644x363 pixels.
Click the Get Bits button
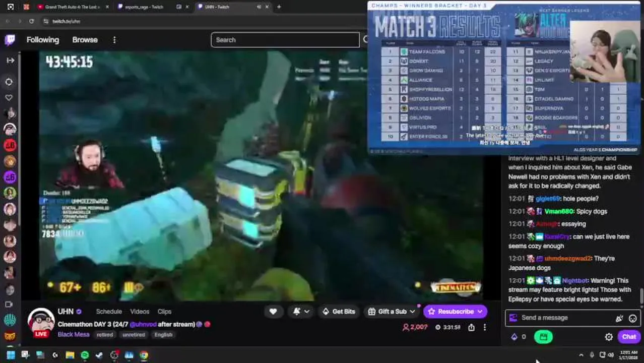339,312
